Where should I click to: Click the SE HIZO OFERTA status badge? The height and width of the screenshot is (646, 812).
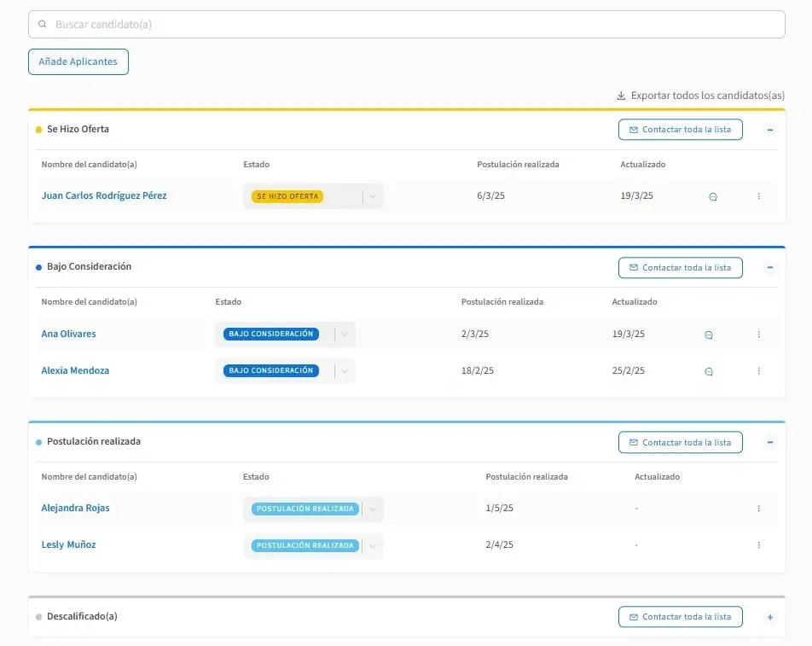click(x=287, y=196)
